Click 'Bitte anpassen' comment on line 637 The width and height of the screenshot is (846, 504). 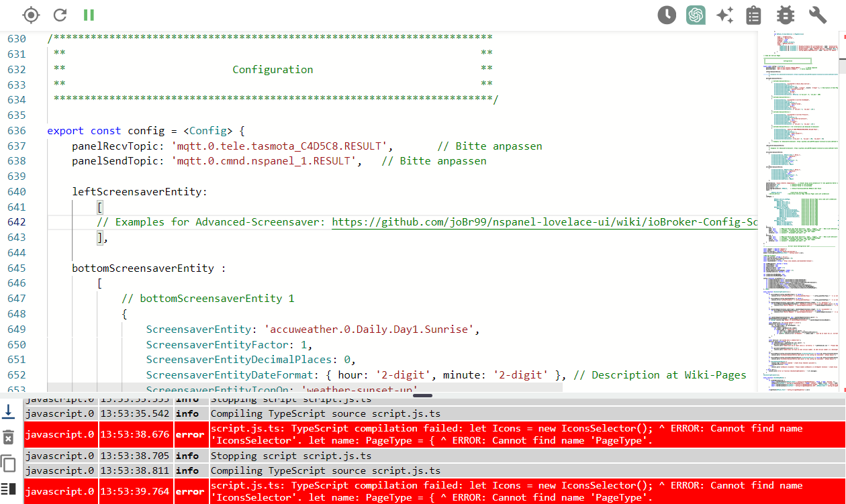pos(499,146)
